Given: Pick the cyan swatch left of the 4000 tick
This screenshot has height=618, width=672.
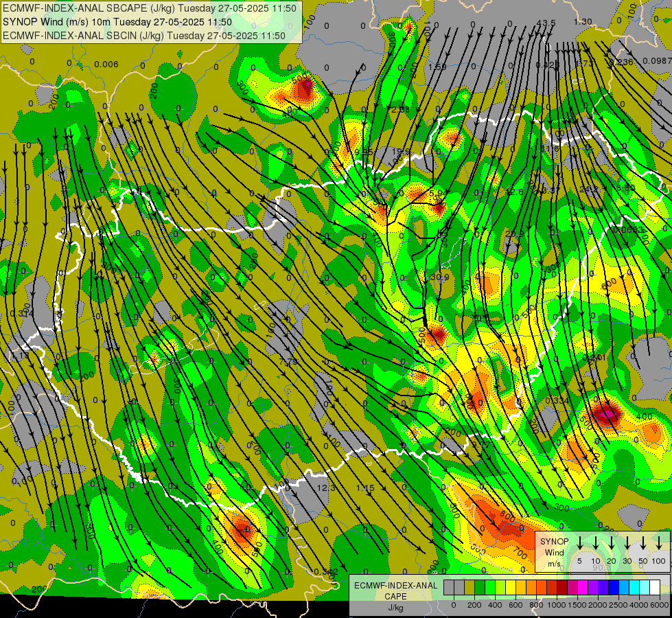Looking at the screenshot, I should click(x=634, y=587).
